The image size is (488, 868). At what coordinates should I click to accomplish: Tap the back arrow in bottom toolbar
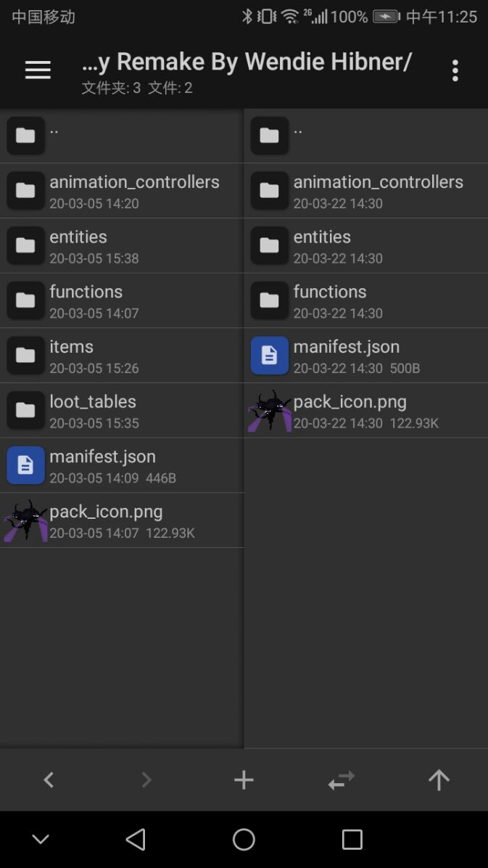49,780
